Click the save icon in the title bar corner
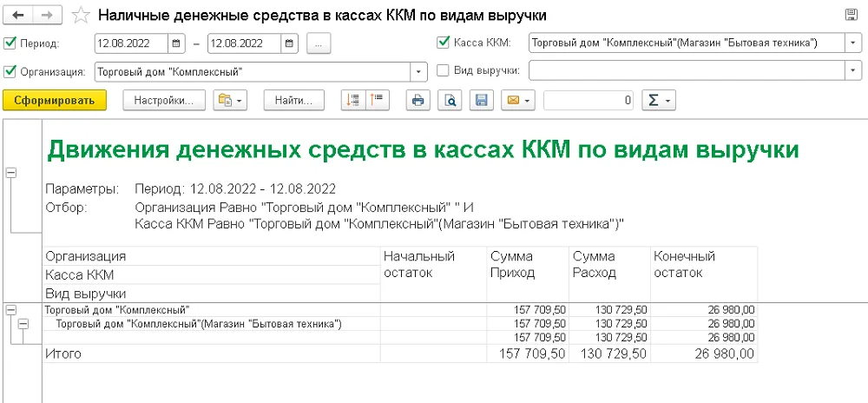The height and width of the screenshot is (403, 868). [x=852, y=15]
